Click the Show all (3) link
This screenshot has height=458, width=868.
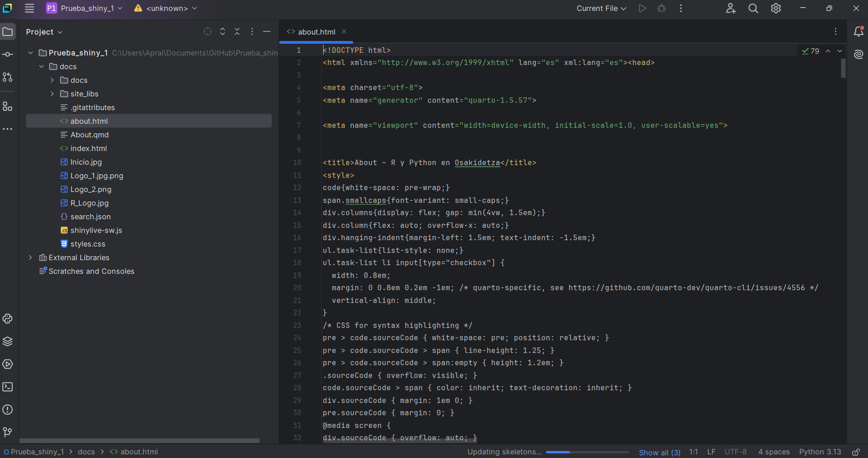pos(660,452)
